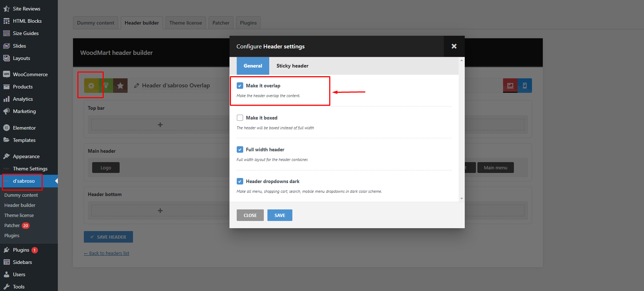Open the Theme license tab
Screen dimensions: 644x291
pos(186,23)
